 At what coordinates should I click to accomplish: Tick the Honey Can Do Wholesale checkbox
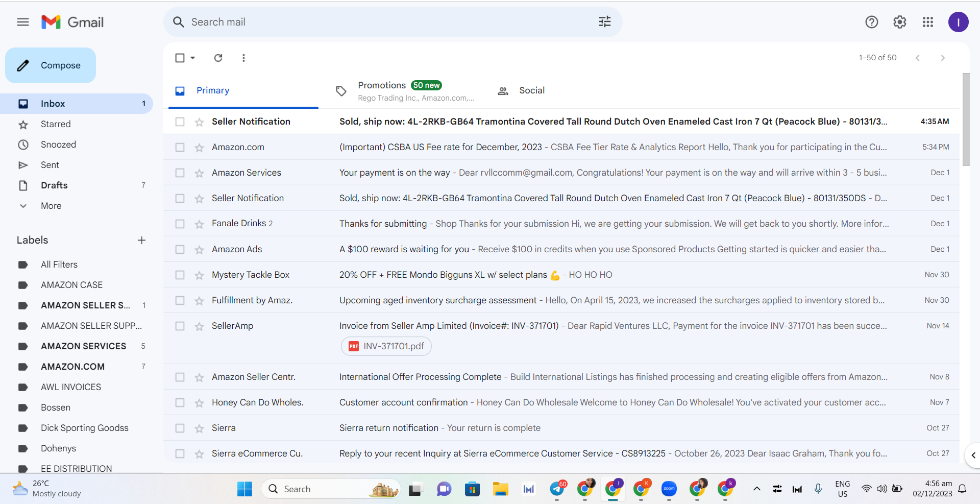click(x=180, y=402)
